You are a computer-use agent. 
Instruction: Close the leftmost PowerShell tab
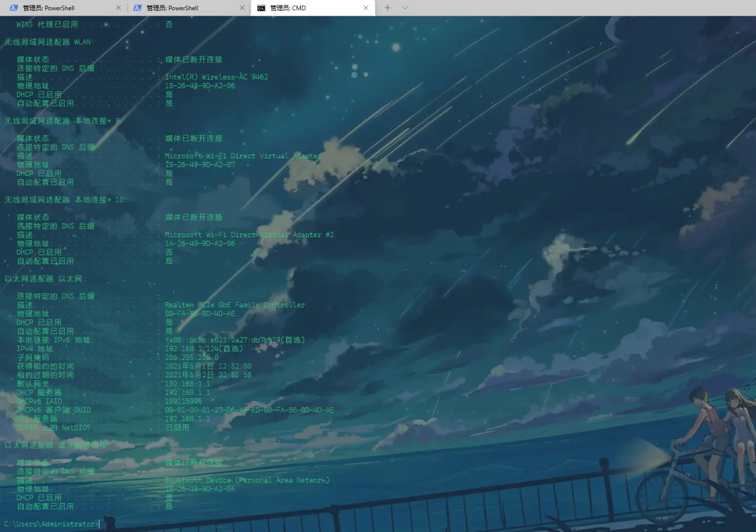tap(118, 8)
